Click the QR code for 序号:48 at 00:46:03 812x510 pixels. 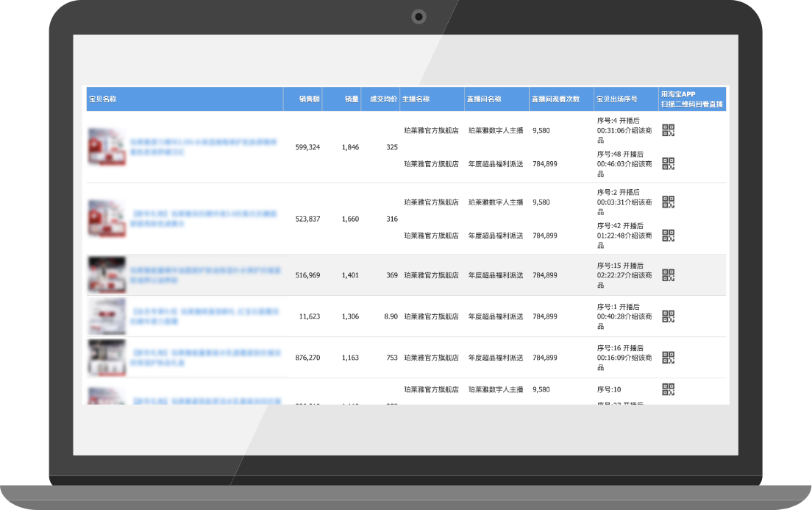668,163
